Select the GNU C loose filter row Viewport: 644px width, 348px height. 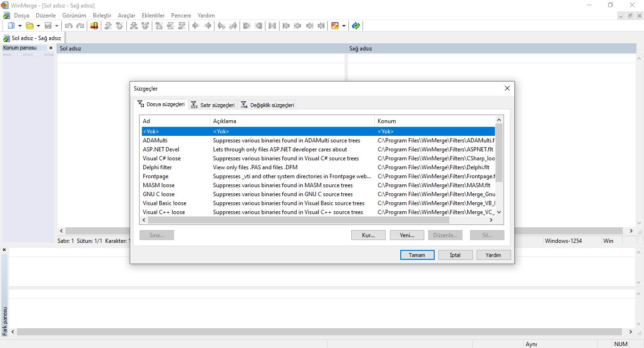(318, 194)
